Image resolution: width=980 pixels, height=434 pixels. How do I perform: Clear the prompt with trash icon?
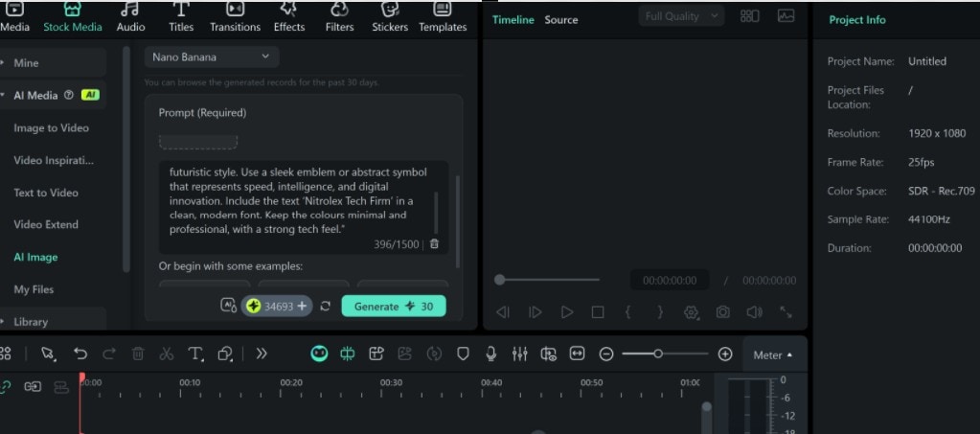point(434,244)
